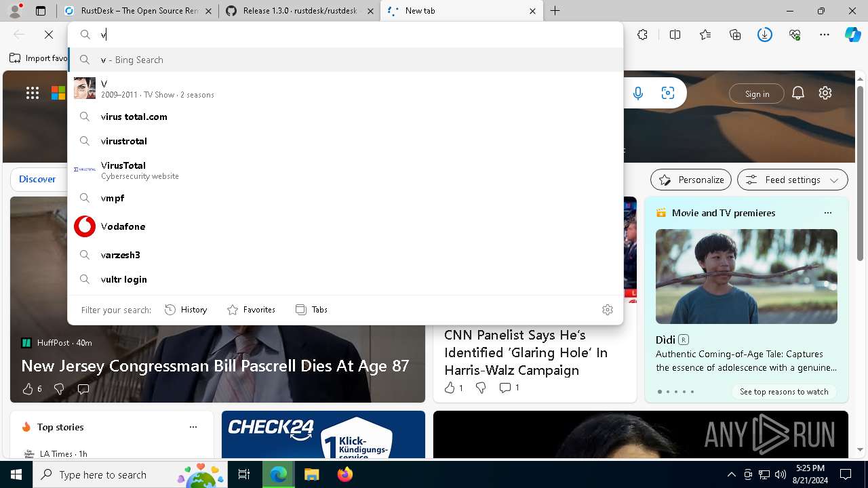The image size is (868, 488).
Task: Toggle Split screen view
Action: [675, 35]
